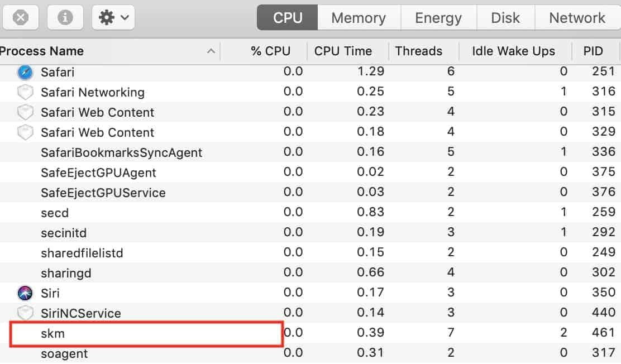Open the Network tab
621x364 pixels.
pyautogui.click(x=577, y=18)
